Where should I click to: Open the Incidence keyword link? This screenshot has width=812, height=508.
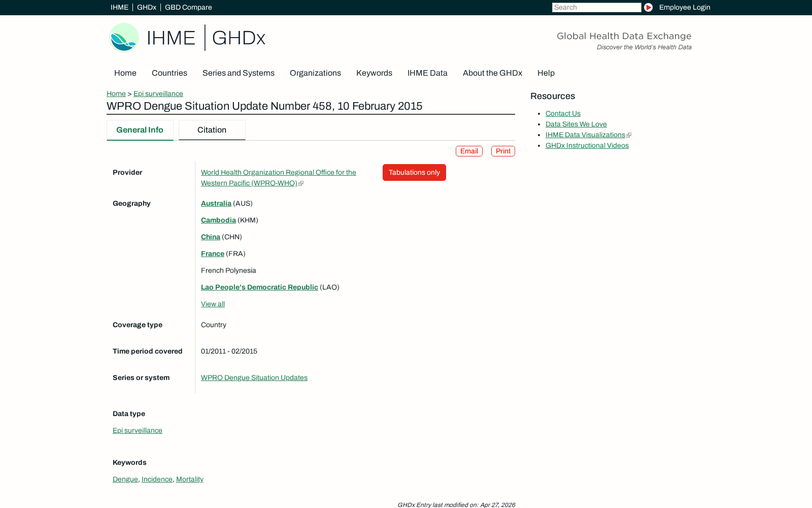(157, 479)
